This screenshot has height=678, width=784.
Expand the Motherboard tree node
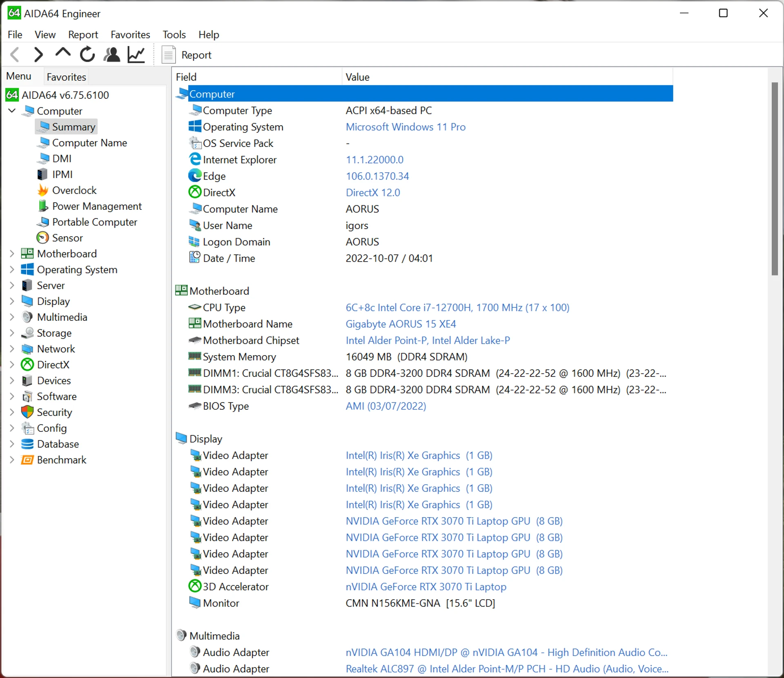point(12,253)
